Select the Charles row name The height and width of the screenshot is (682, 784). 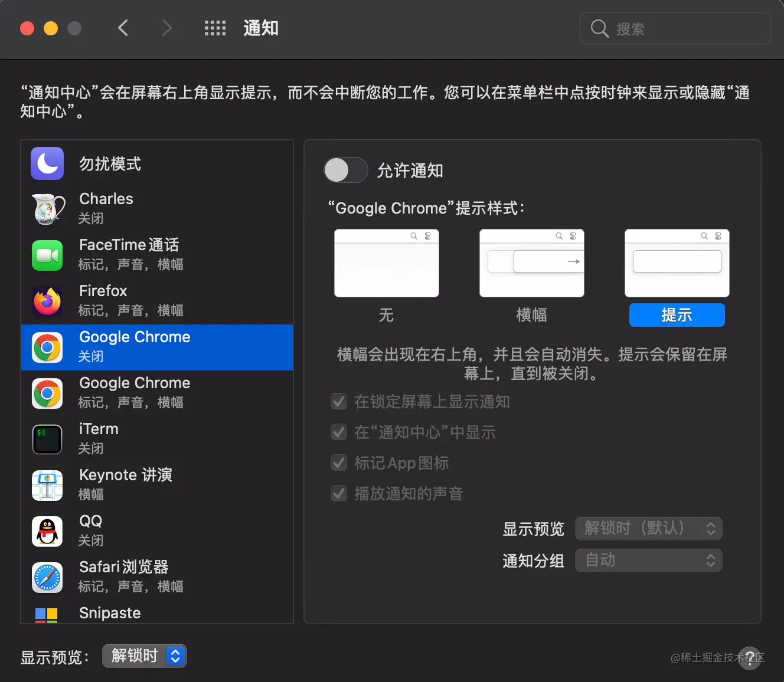(106, 199)
